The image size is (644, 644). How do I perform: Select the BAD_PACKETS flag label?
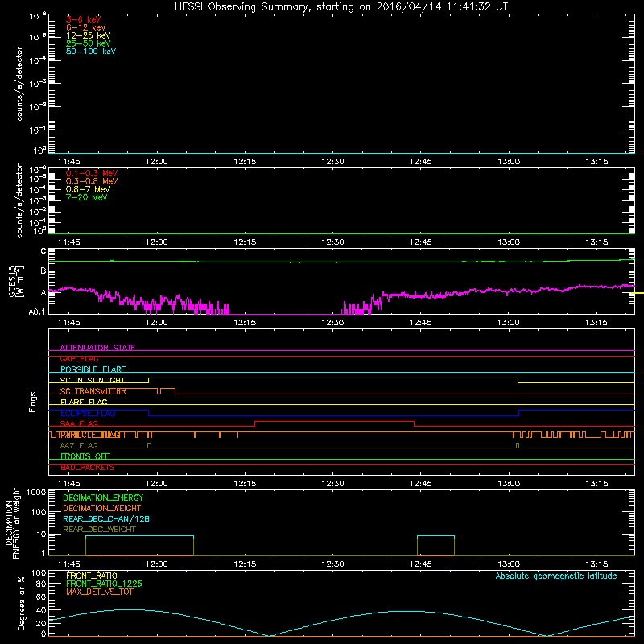click(x=88, y=468)
